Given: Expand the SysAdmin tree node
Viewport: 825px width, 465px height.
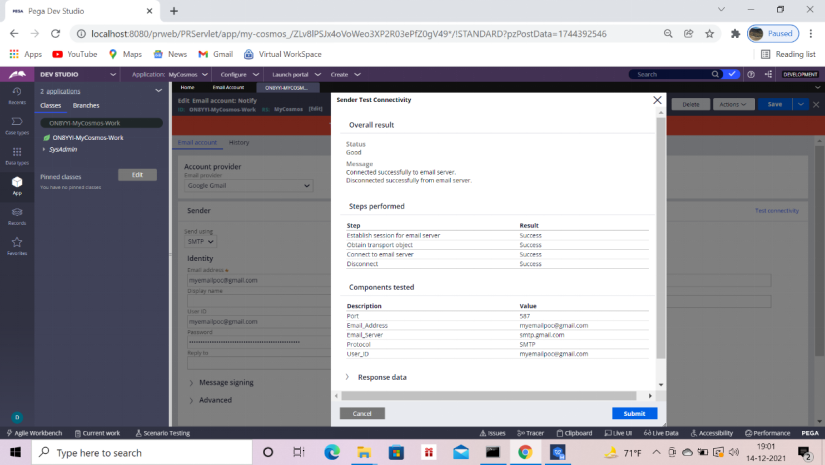Looking at the screenshot, I should [44, 149].
